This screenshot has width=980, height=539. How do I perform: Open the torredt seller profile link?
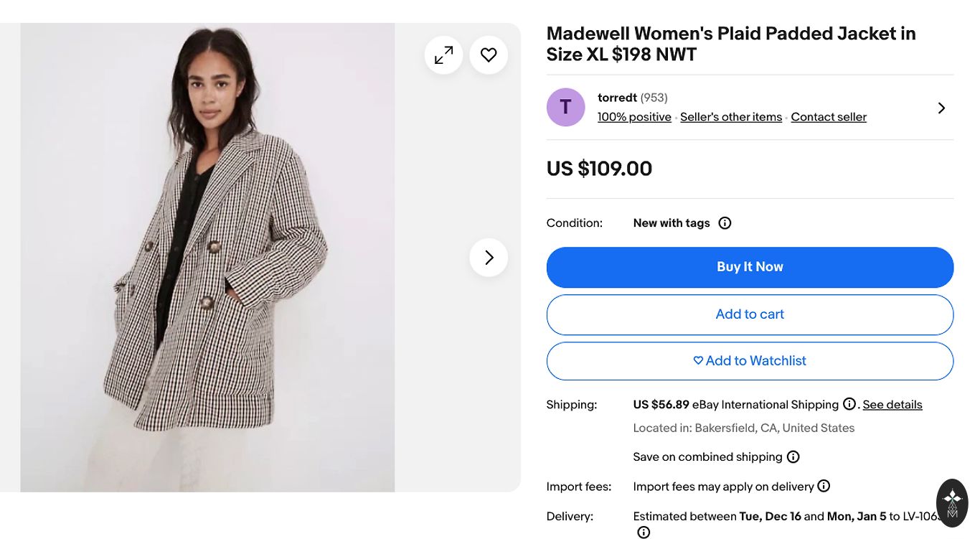(x=617, y=98)
